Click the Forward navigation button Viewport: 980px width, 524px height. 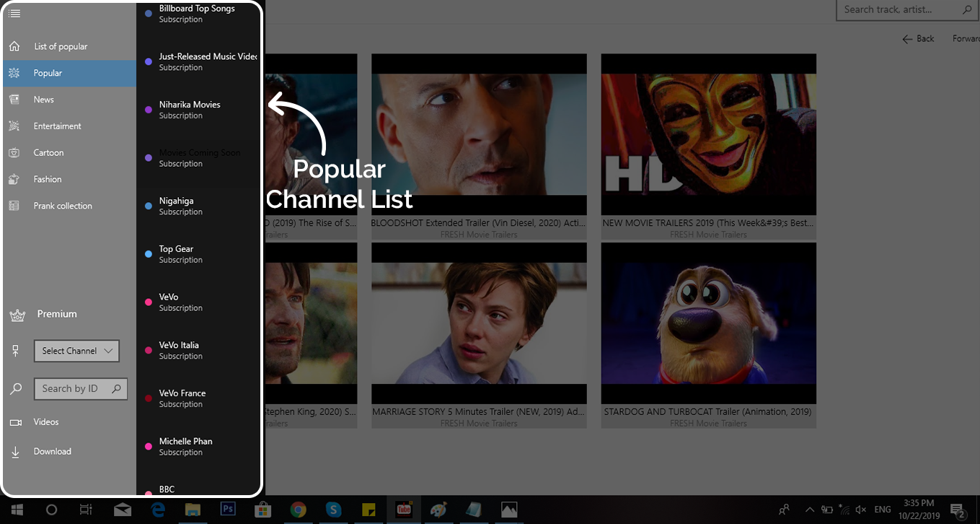(x=966, y=39)
